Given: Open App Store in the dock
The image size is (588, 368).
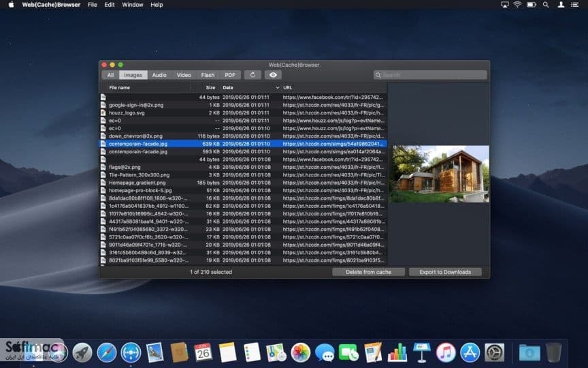Looking at the screenshot, I should pyautogui.click(x=470, y=352).
